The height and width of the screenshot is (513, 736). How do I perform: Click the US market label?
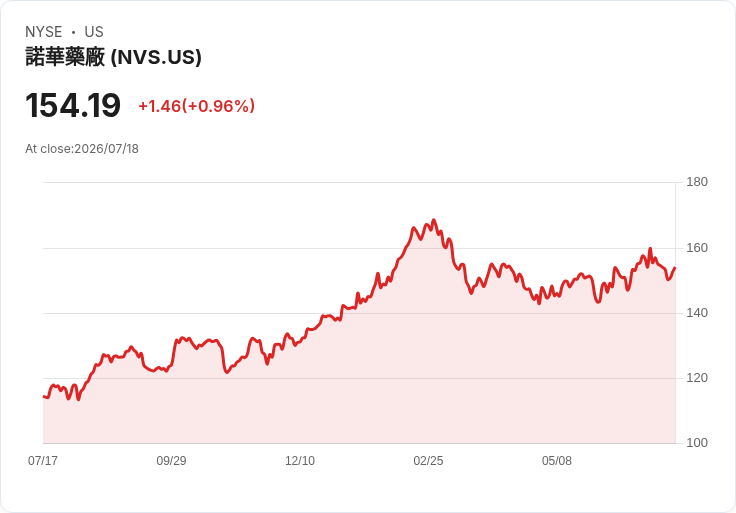pos(94,32)
